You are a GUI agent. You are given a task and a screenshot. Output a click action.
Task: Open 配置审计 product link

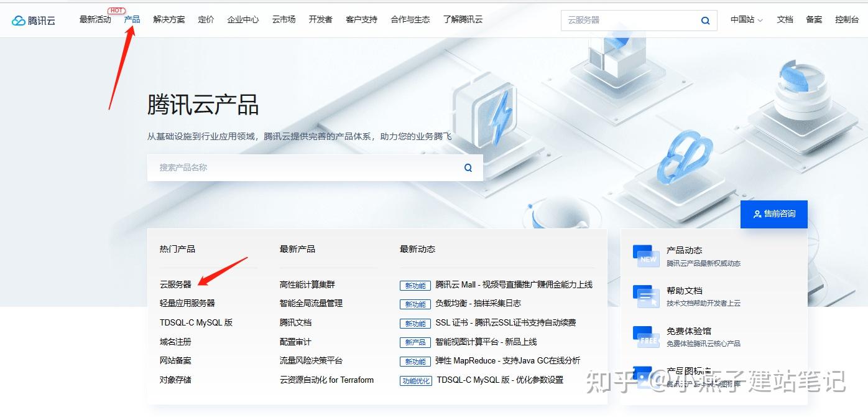(295, 342)
